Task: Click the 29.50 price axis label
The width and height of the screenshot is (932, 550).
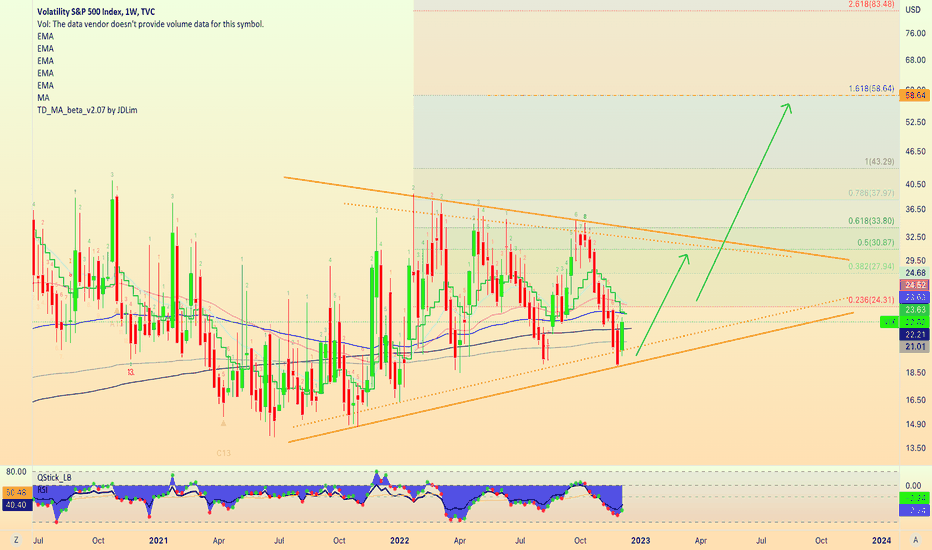Action: tap(915, 260)
